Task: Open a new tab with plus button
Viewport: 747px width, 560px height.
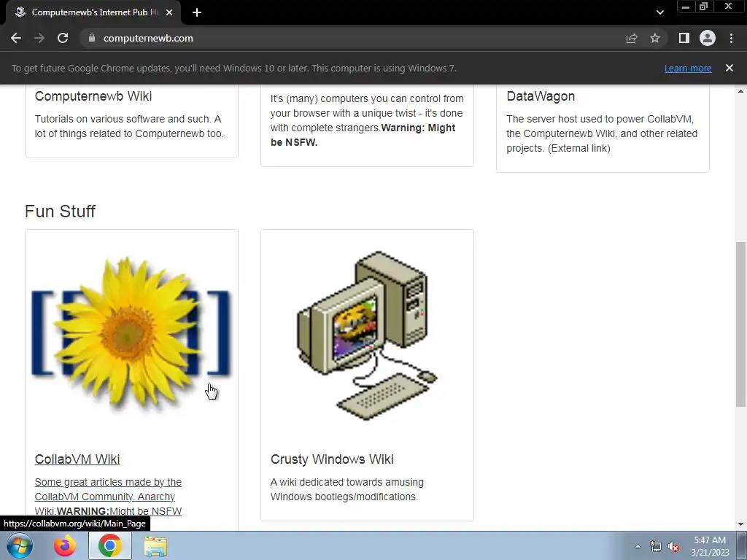Action: (x=197, y=12)
